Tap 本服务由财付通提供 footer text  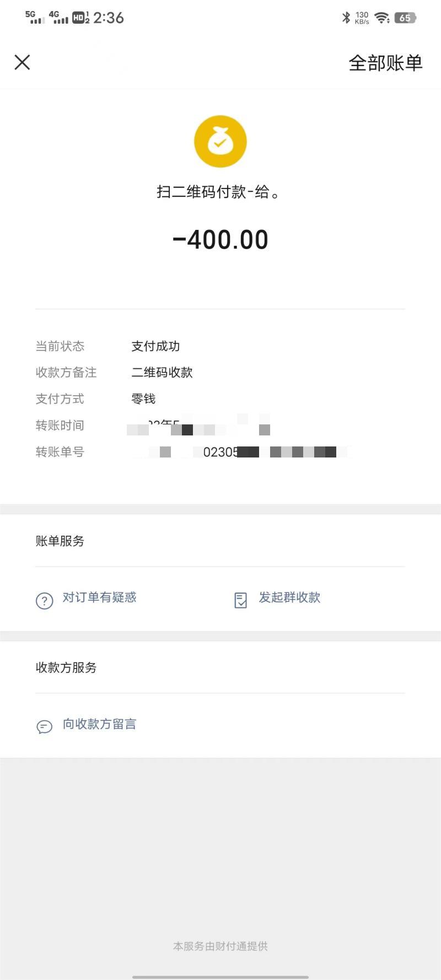tap(220, 946)
